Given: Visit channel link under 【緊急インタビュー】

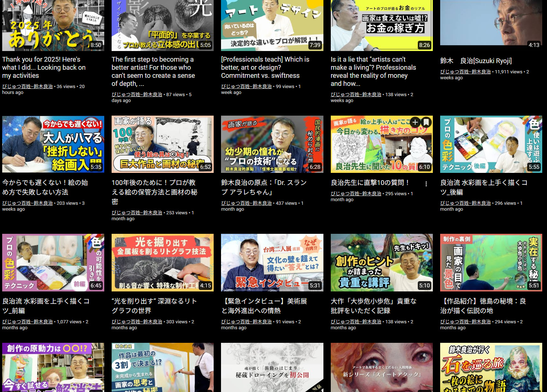Looking at the screenshot, I should pyautogui.click(x=246, y=322).
